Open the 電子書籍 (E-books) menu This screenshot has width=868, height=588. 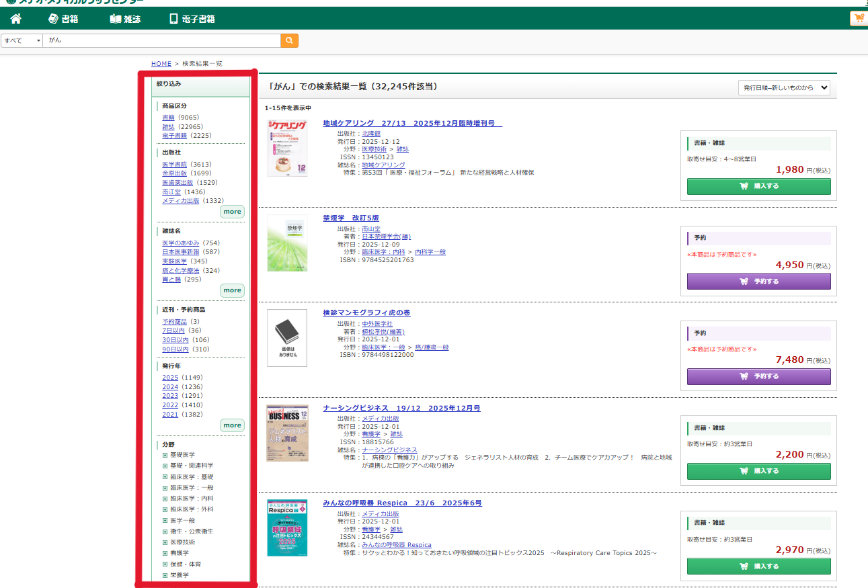tap(192, 19)
